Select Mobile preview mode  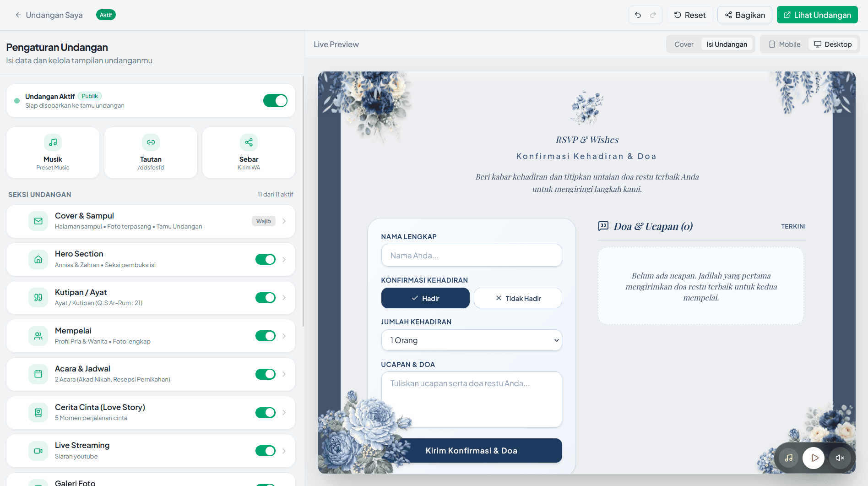785,44
